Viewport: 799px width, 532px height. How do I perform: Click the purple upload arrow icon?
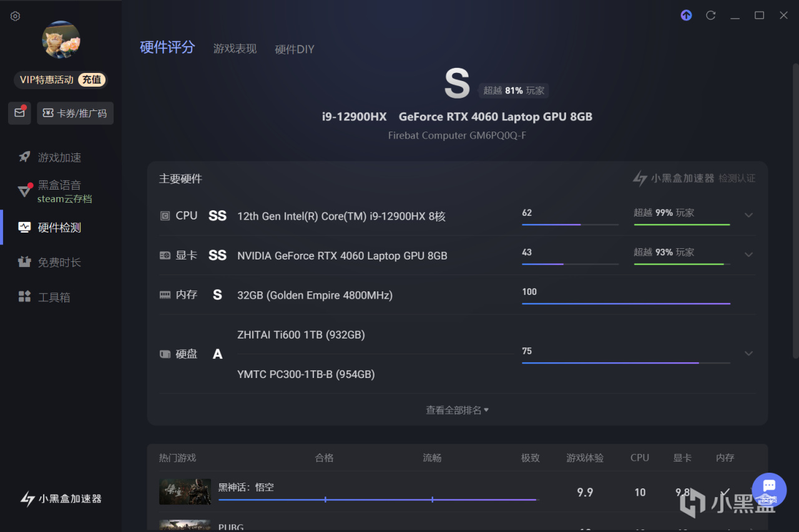pyautogui.click(x=686, y=16)
